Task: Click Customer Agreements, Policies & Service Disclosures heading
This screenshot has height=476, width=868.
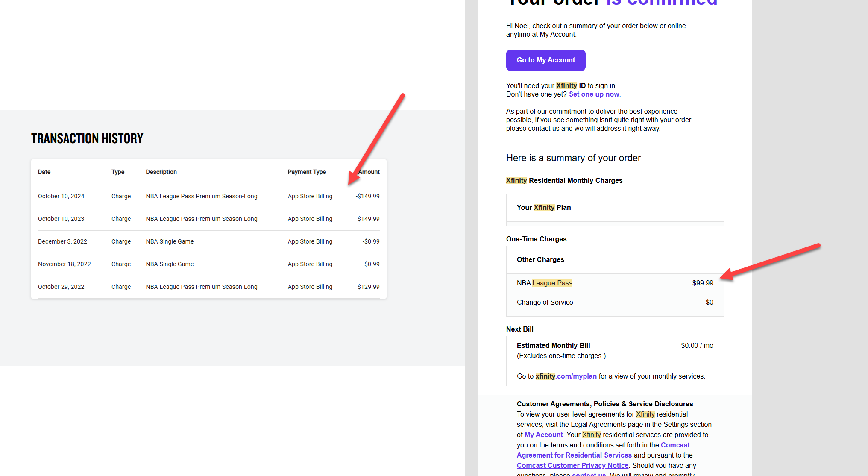Action: [x=605, y=404]
